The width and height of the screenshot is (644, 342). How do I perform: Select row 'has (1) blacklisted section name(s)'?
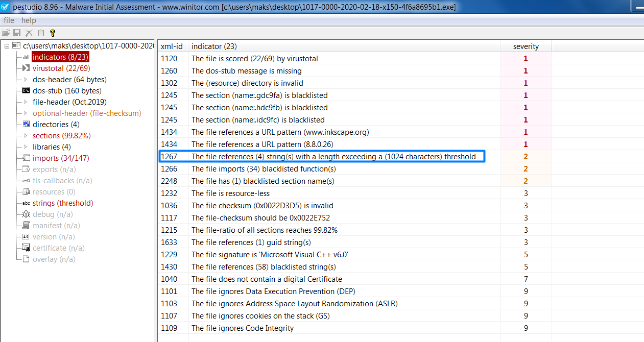354,181
